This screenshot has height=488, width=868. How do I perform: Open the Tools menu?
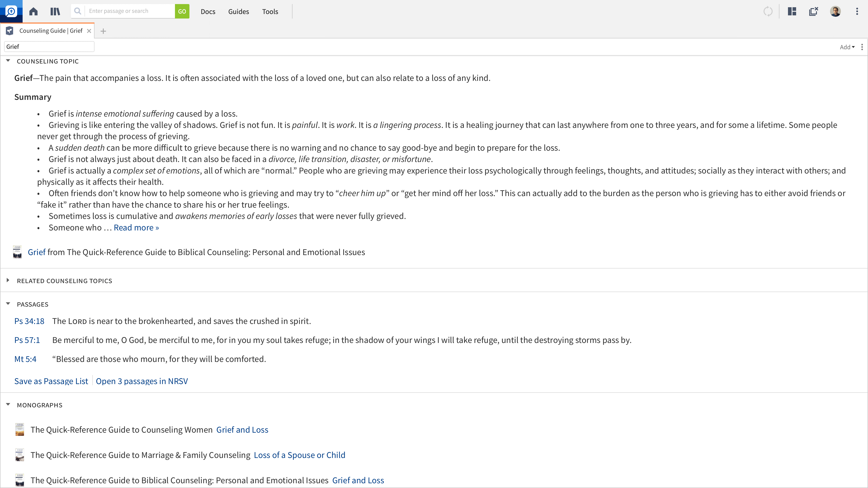[270, 12]
